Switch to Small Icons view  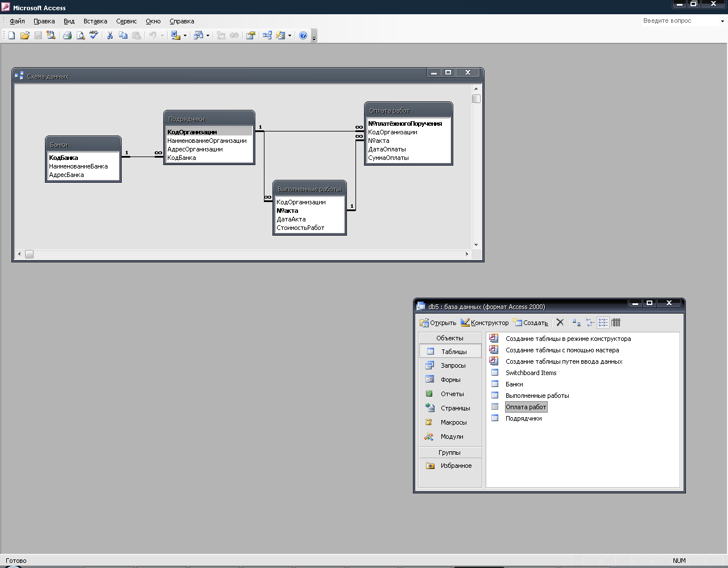(x=590, y=322)
